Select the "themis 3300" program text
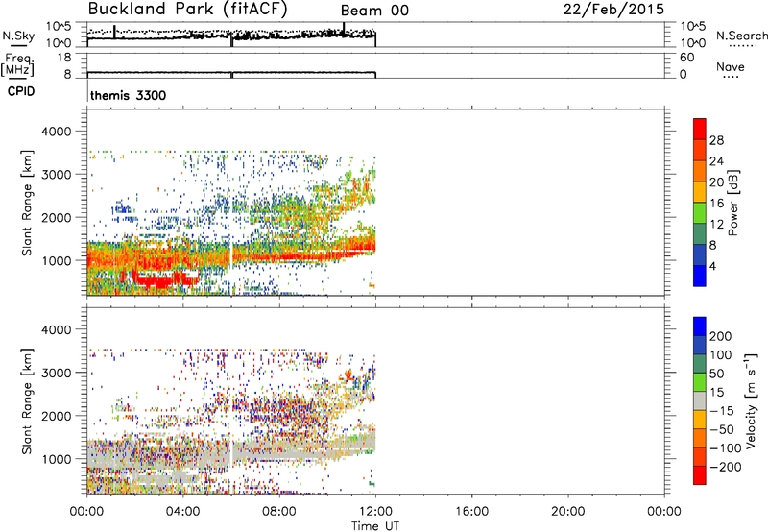Viewport: 768px width, 532px height. coord(129,95)
